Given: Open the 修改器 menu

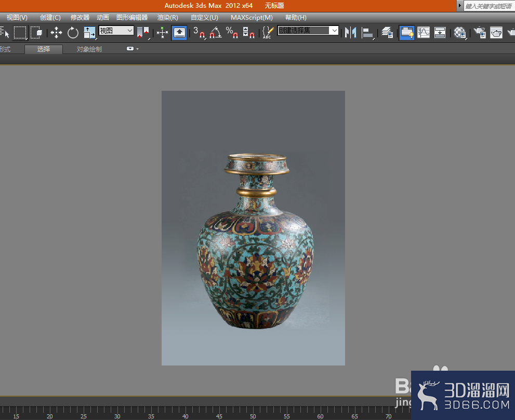Looking at the screenshot, I should (x=80, y=17).
